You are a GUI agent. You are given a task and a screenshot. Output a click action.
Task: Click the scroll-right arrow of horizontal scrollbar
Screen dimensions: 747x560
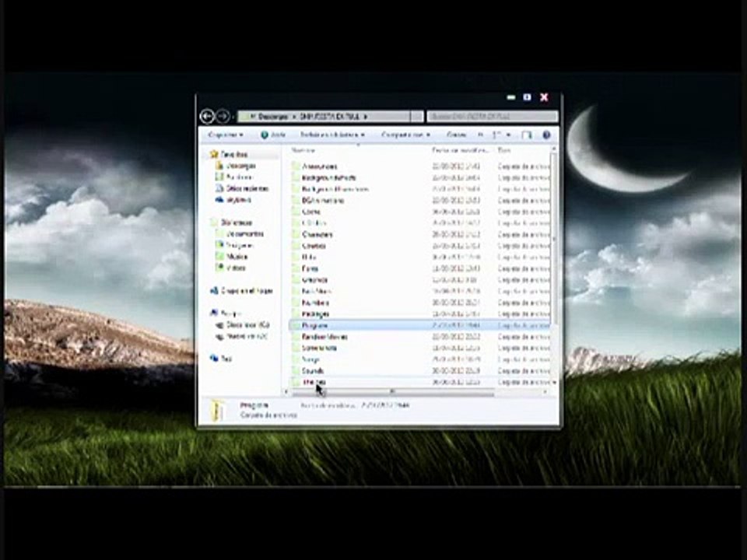click(x=545, y=392)
